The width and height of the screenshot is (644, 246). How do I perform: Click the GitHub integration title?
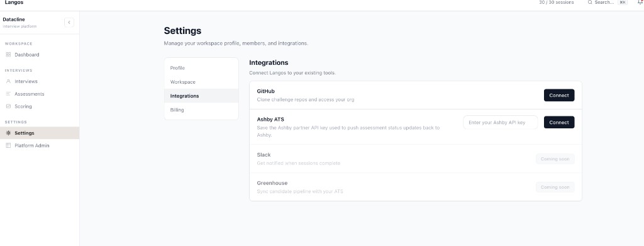pyautogui.click(x=266, y=91)
